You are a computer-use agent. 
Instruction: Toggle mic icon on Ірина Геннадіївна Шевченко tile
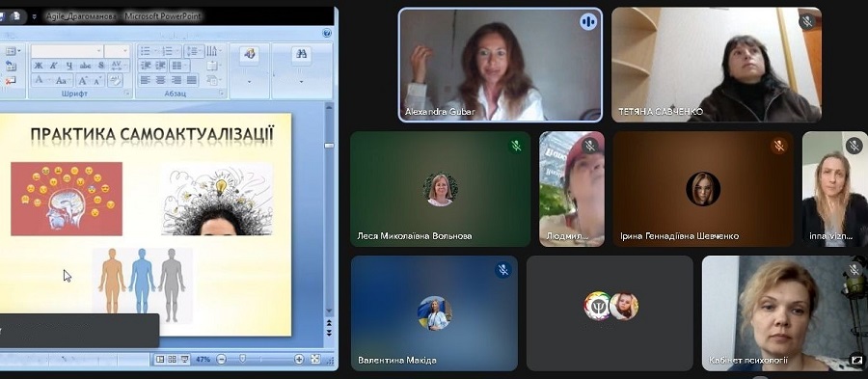tap(779, 146)
